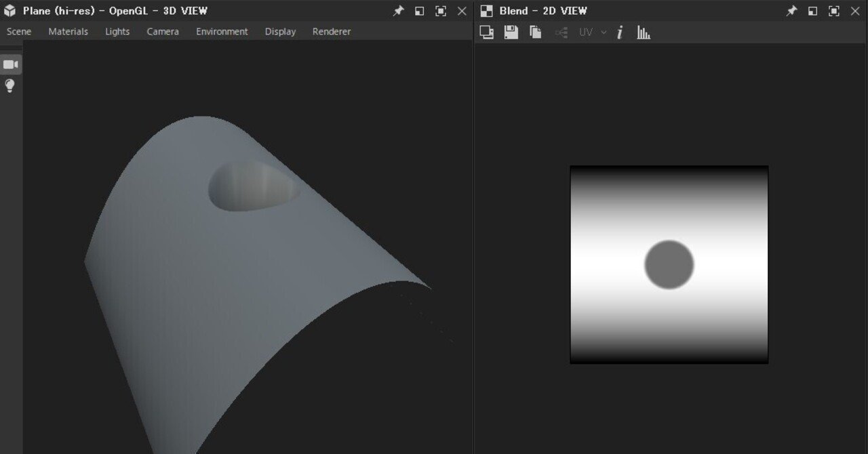This screenshot has height=454, width=868.
Task: Open the Materials menu
Action: 68,31
